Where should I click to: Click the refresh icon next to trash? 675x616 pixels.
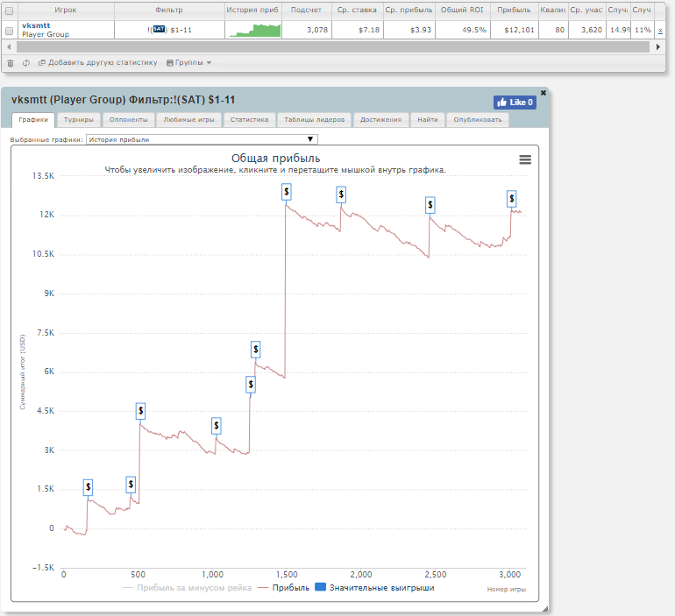[x=25, y=63]
